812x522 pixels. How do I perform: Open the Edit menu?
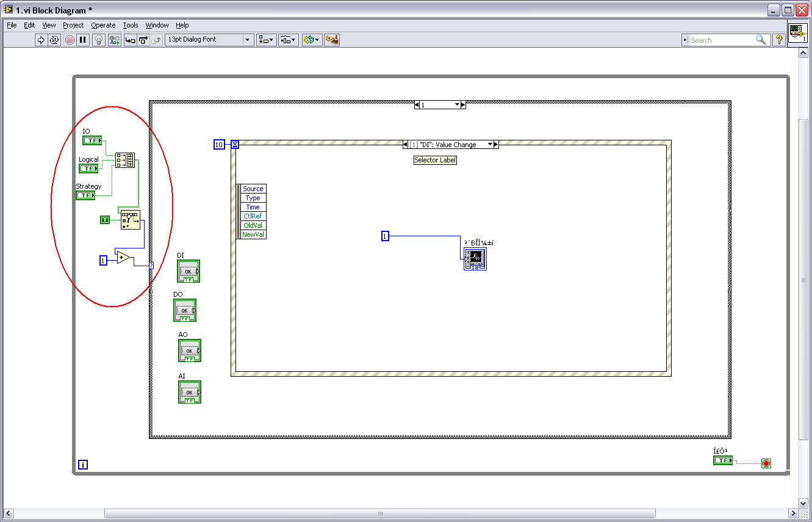29,25
